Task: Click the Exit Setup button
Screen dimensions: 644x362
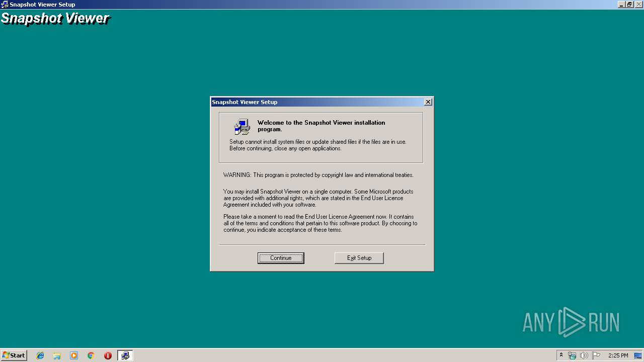Action: click(359, 258)
